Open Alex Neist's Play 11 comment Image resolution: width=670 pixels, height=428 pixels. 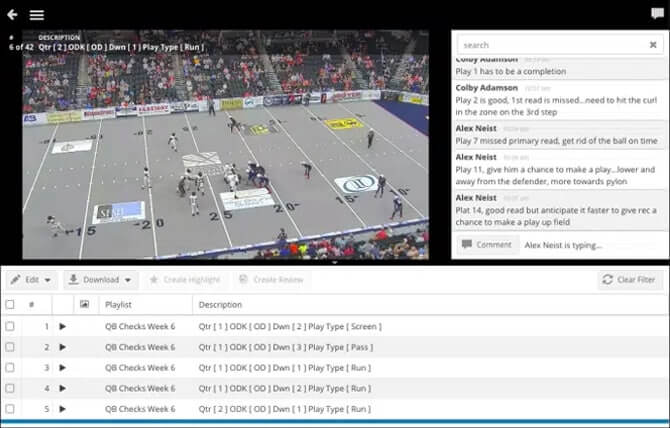click(x=559, y=169)
